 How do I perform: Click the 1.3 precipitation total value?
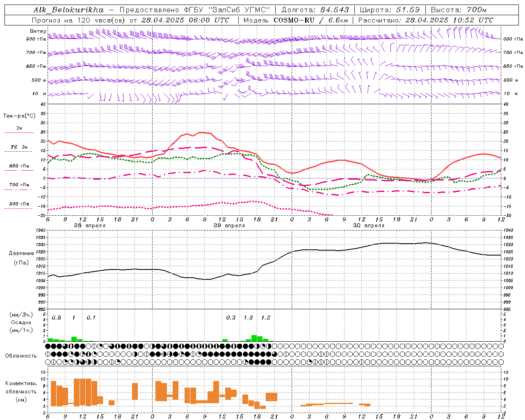coord(248,318)
